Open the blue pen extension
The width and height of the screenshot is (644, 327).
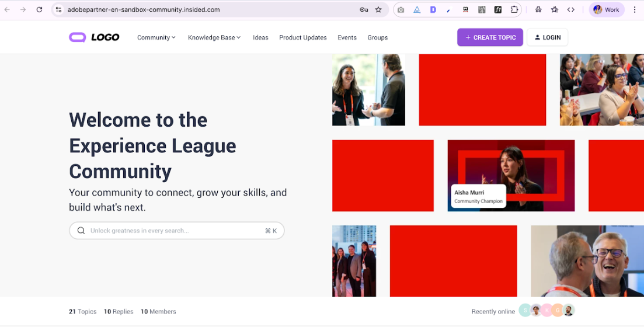tap(449, 9)
